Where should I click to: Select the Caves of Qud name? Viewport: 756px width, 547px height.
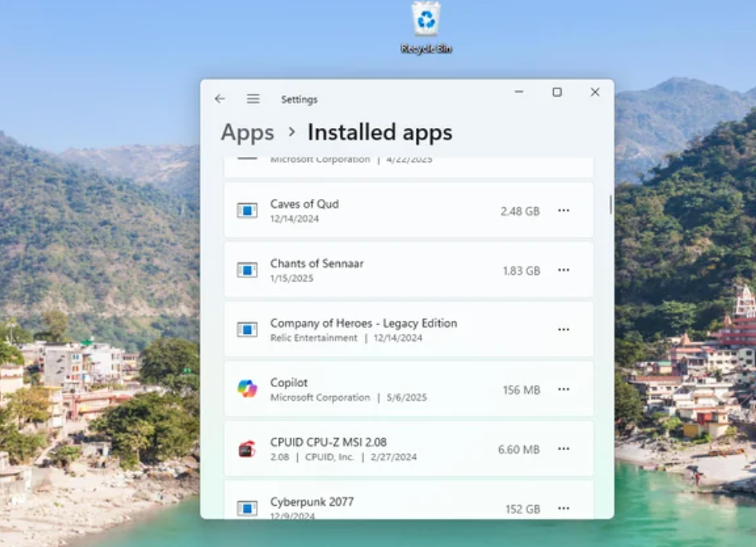(x=304, y=204)
